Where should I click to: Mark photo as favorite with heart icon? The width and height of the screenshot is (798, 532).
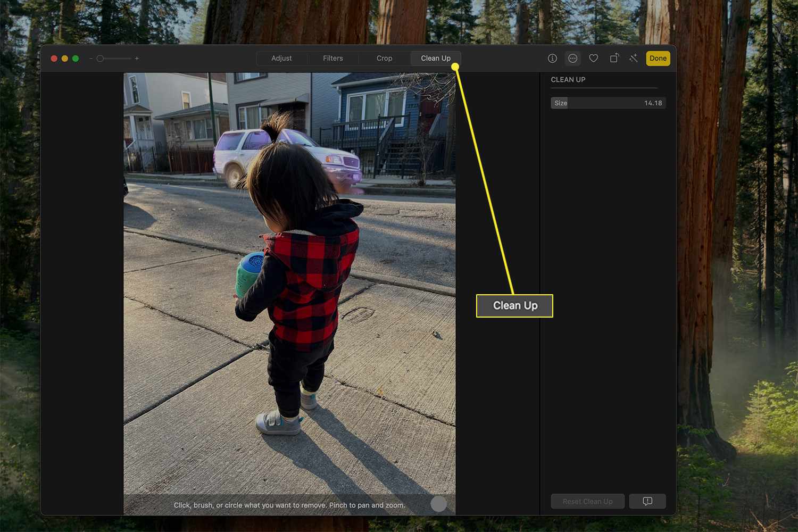(x=593, y=59)
